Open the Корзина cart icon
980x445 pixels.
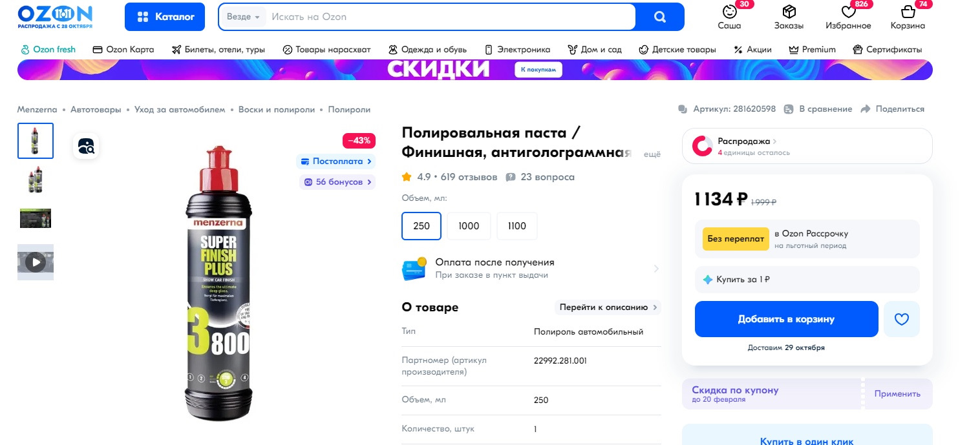pyautogui.click(x=908, y=12)
